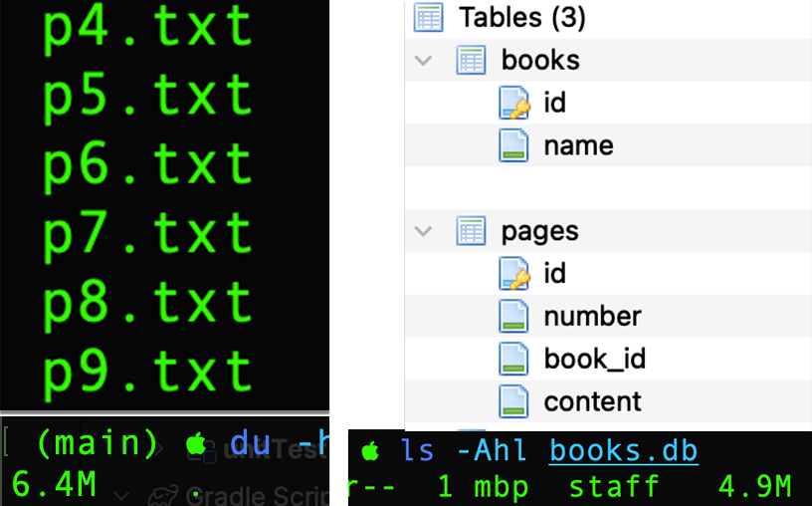Select the primary key icon under books
This screenshot has width=812, height=506.
point(513,103)
